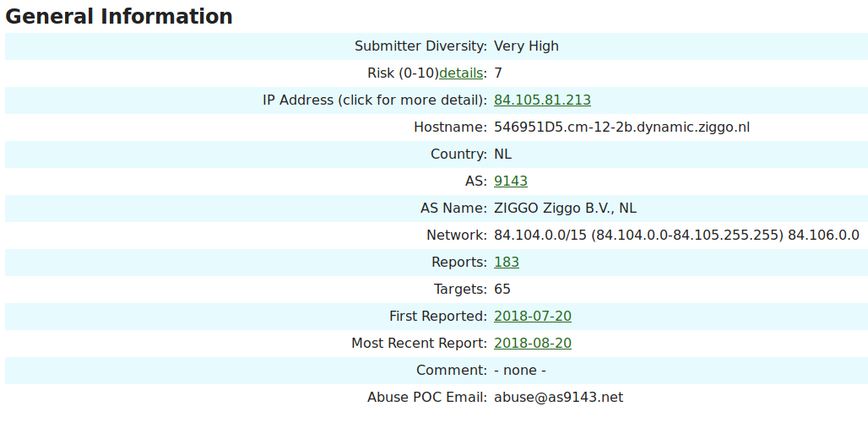
Task: Open the Risk details link
Action: (x=461, y=73)
